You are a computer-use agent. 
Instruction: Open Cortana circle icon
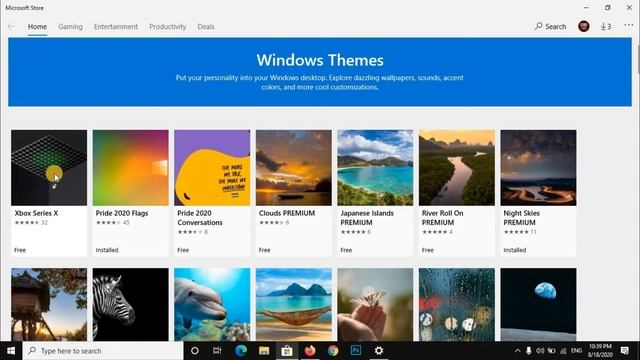195,351
